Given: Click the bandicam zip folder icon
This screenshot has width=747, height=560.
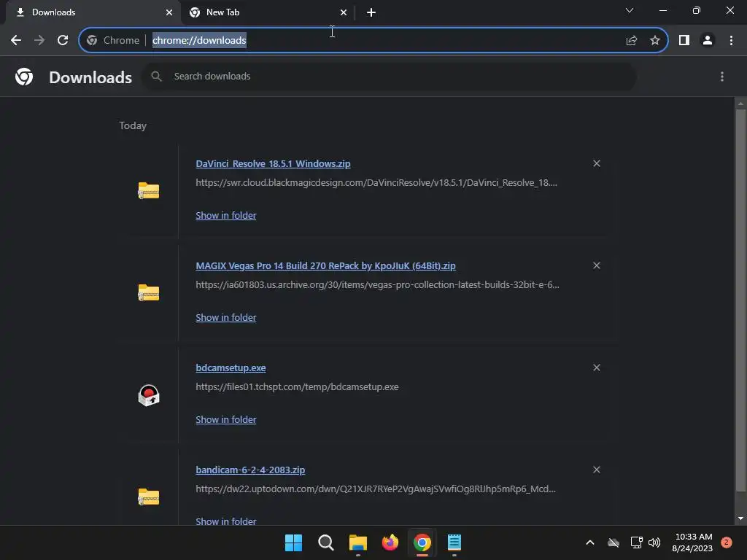Looking at the screenshot, I should pos(149,497).
